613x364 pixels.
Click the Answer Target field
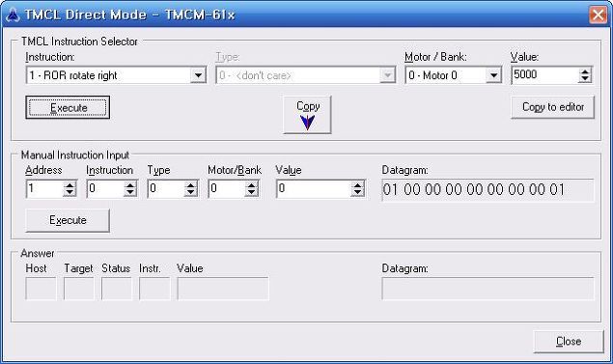tap(78, 289)
